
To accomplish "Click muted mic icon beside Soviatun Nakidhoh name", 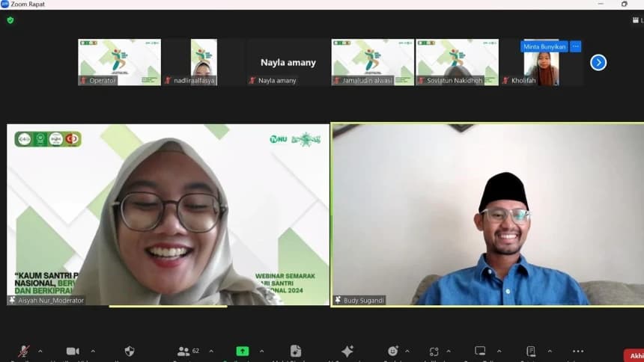I will pos(421,81).
